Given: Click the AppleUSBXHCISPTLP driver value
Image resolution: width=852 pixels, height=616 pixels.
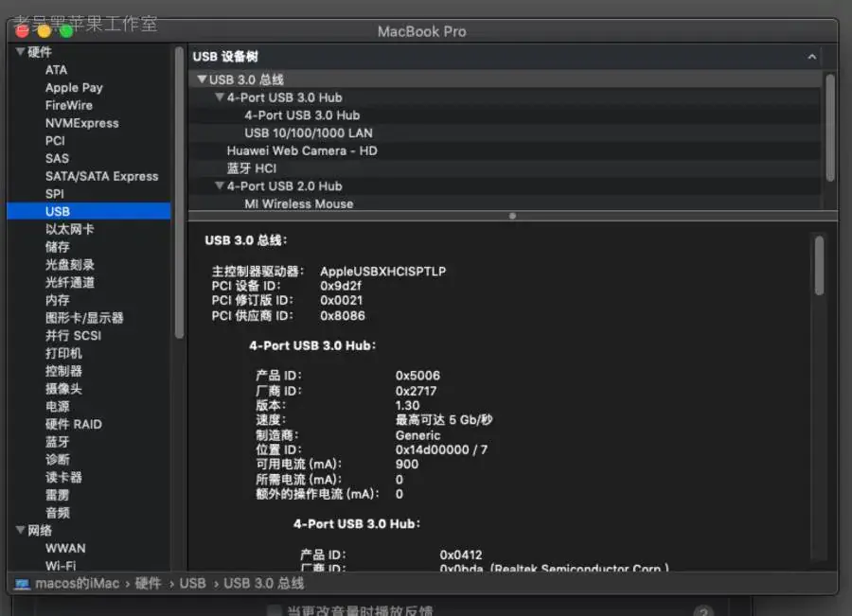Looking at the screenshot, I should [383, 271].
